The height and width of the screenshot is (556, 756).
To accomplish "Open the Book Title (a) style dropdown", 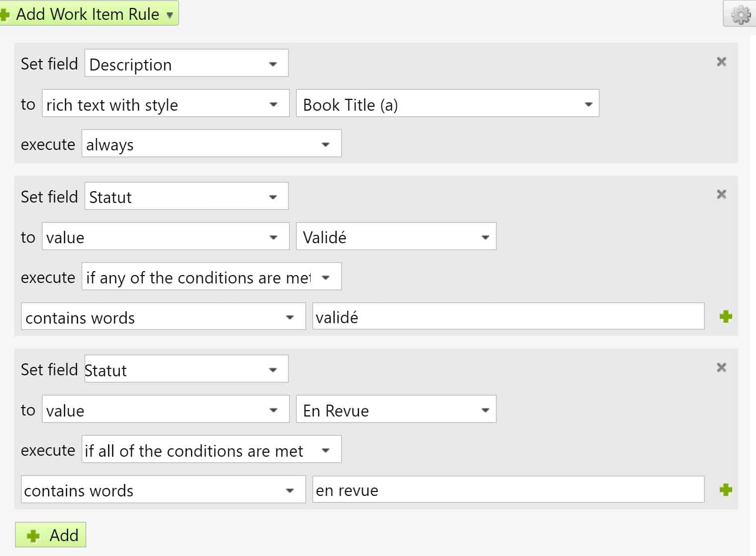I will 447,104.
